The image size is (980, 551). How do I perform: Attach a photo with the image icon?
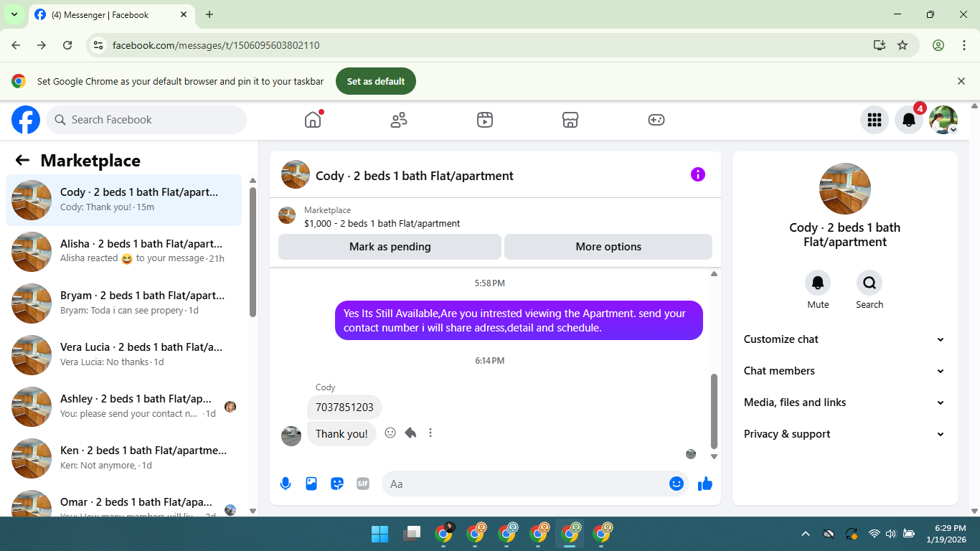[x=311, y=484]
